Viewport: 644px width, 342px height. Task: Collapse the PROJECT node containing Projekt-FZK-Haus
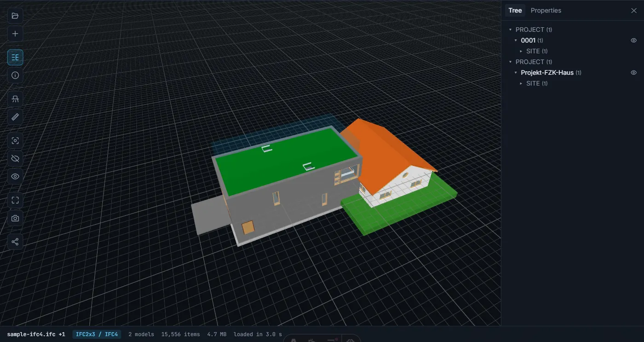point(510,62)
